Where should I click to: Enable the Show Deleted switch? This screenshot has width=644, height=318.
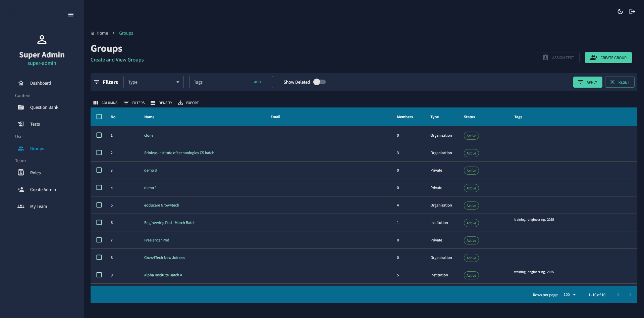point(319,82)
